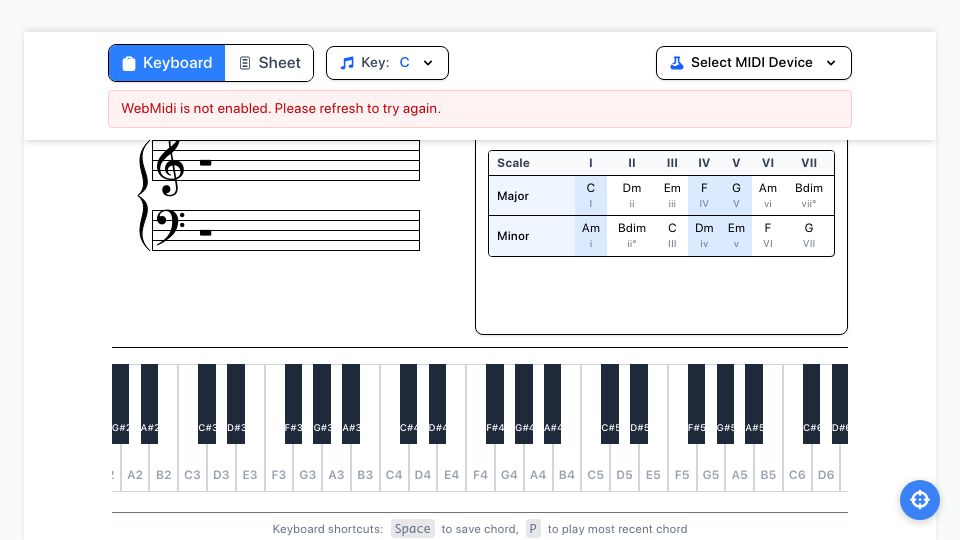Select the F chord in Minor row

pyautogui.click(x=768, y=236)
